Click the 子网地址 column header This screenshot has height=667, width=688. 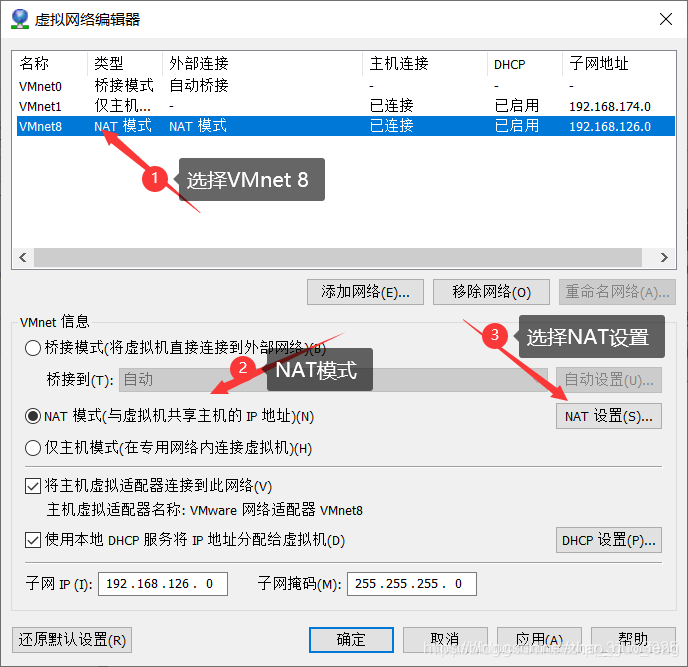click(x=619, y=63)
